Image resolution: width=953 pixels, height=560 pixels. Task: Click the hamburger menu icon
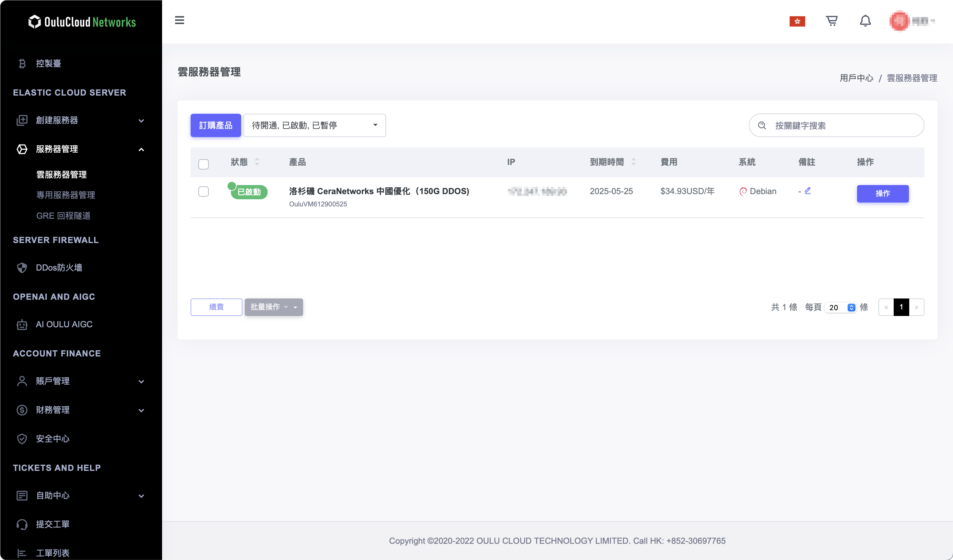(179, 20)
